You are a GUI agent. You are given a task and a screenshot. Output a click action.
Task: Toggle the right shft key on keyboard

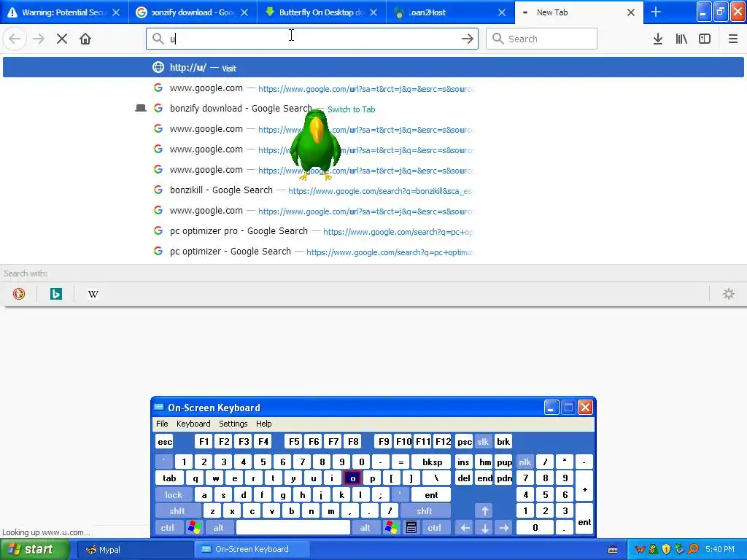pos(425,511)
